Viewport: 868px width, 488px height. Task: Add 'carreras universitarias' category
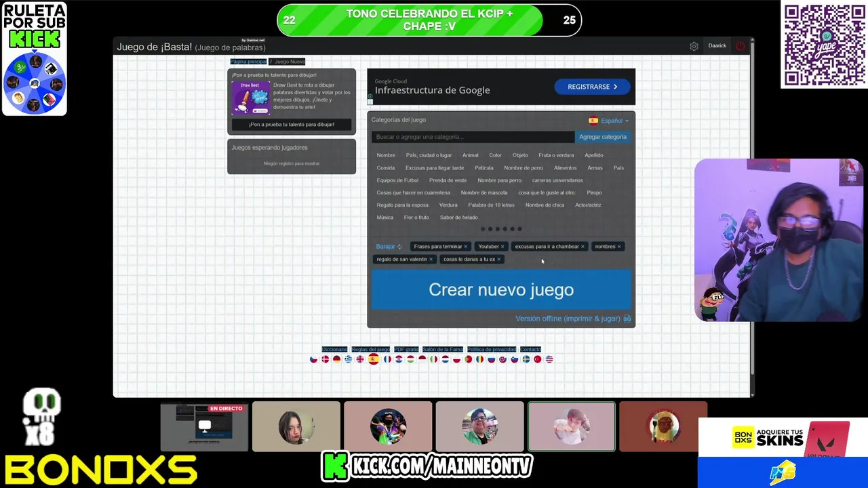pyautogui.click(x=557, y=180)
